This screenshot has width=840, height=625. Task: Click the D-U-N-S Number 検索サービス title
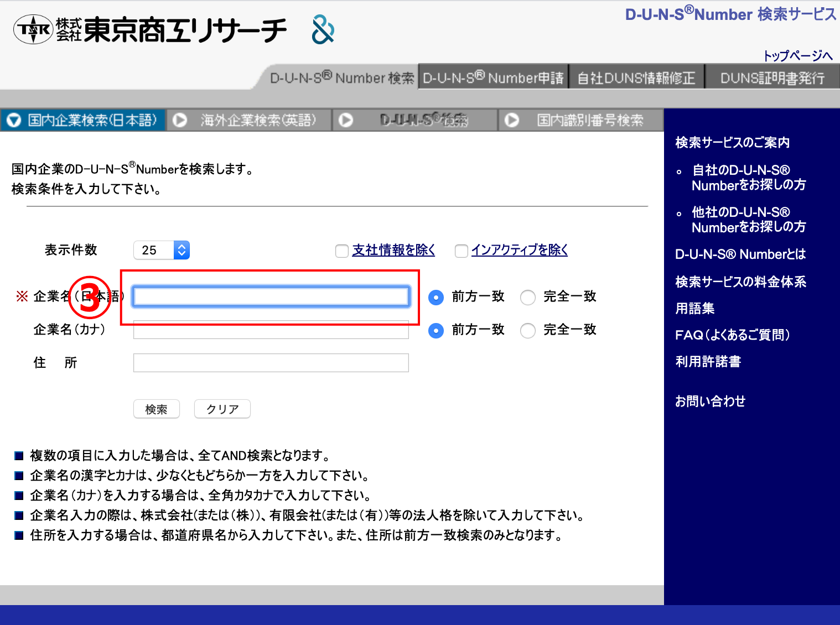pyautogui.click(x=731, y=14)
